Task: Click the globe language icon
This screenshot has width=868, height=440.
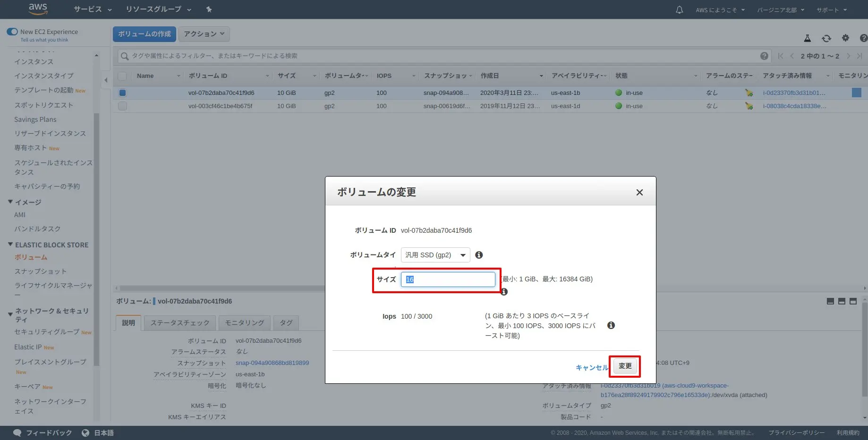Action: [85, 433]
